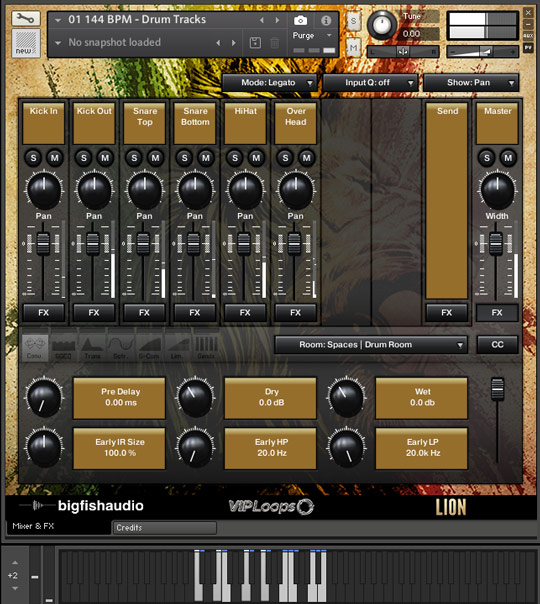Solo the Snare Bottom channel

(184, 158)
